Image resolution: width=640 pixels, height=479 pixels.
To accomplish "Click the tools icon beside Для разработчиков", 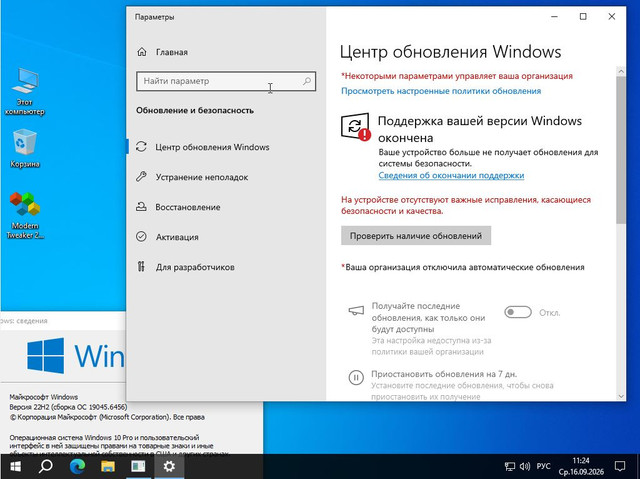I will click(x=141, y=267).
